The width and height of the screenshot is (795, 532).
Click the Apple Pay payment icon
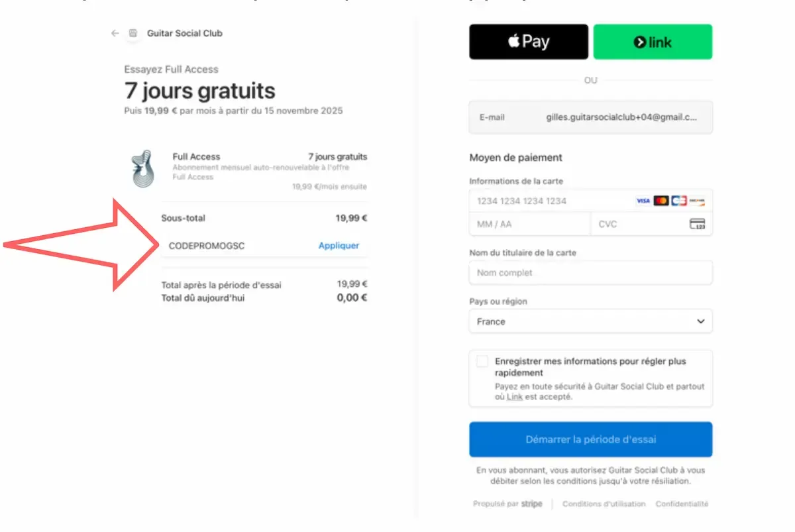528,41
